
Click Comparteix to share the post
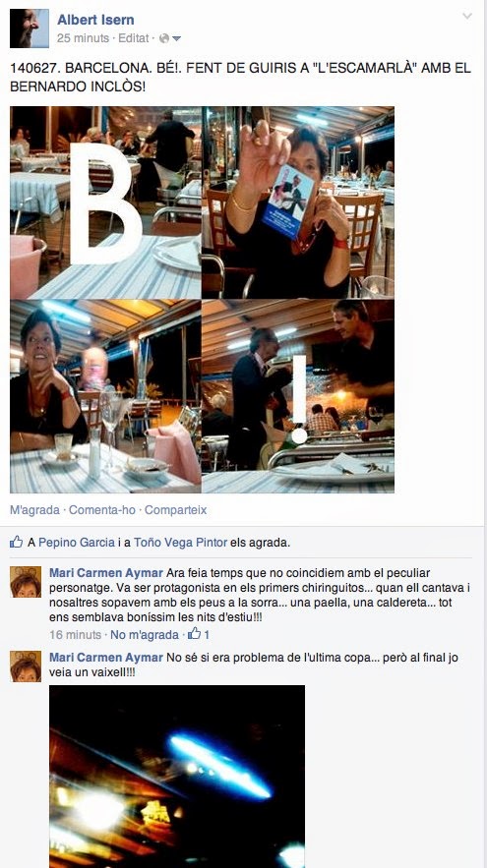point(176,510)
